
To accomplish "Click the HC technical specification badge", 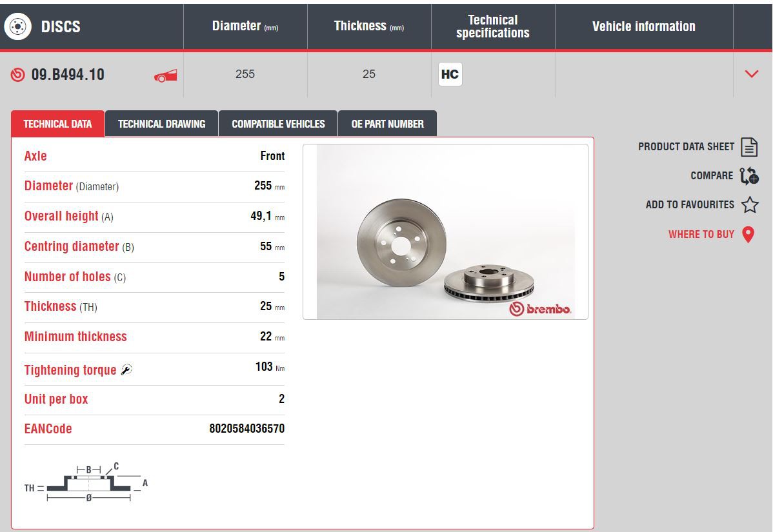I will pos(450,74).
